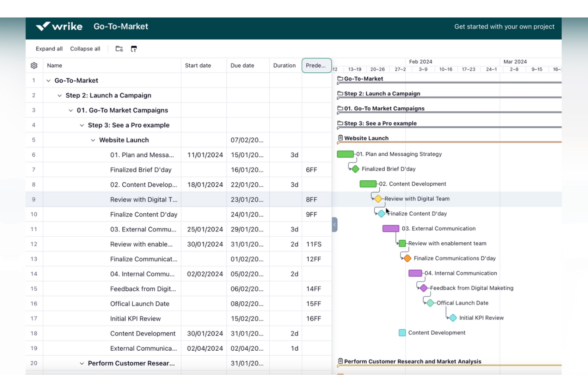588x392 pixels.
Task: Select purple Feedback from Digital Marketing diamond
Action: (424, 288)
